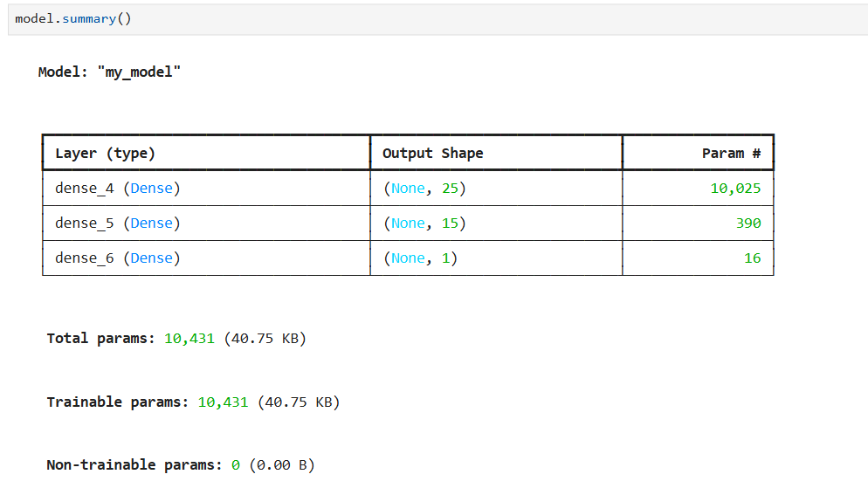Click the 16 param count value
The height and width of the screenshot is (488, 868).
(753, 258)
